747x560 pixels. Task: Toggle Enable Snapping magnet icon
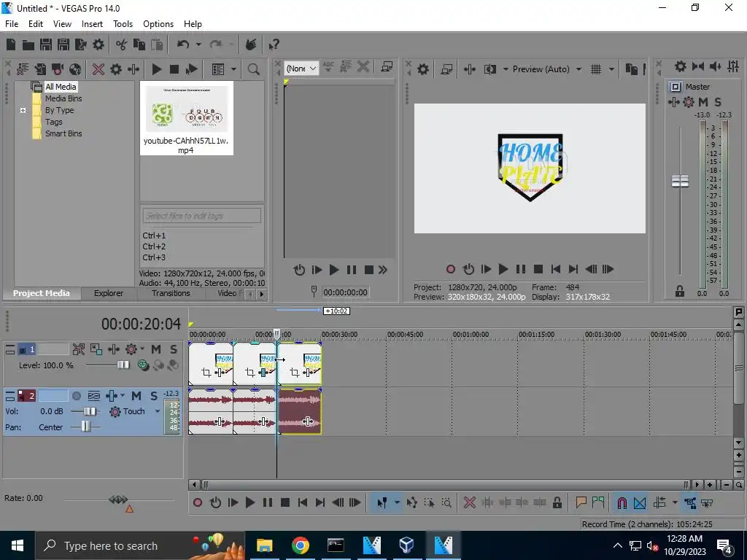[622, 503]
